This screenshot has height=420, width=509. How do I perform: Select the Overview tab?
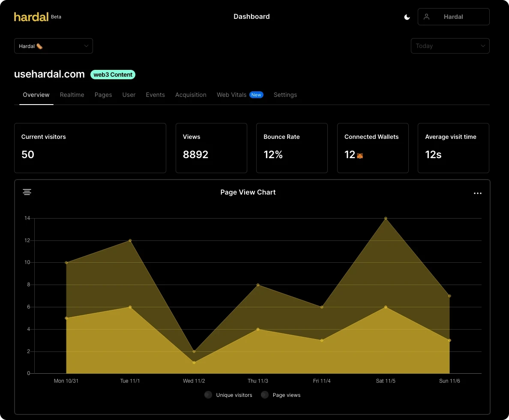tap(36, 95)
